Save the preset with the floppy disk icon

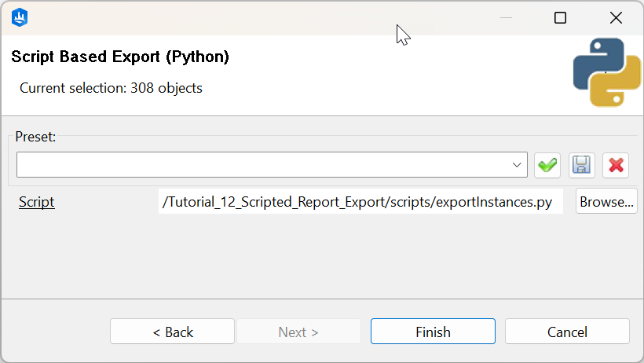pyautogui.click(x=582, y=165)
